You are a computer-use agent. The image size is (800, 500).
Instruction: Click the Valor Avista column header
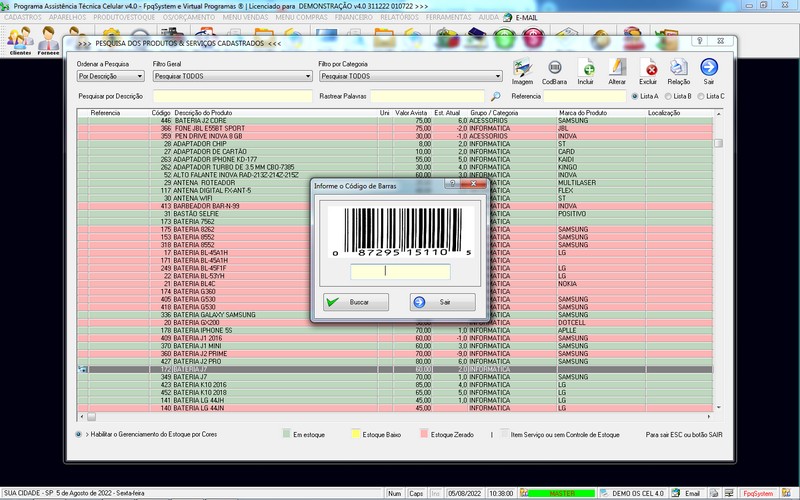(411, 113)
